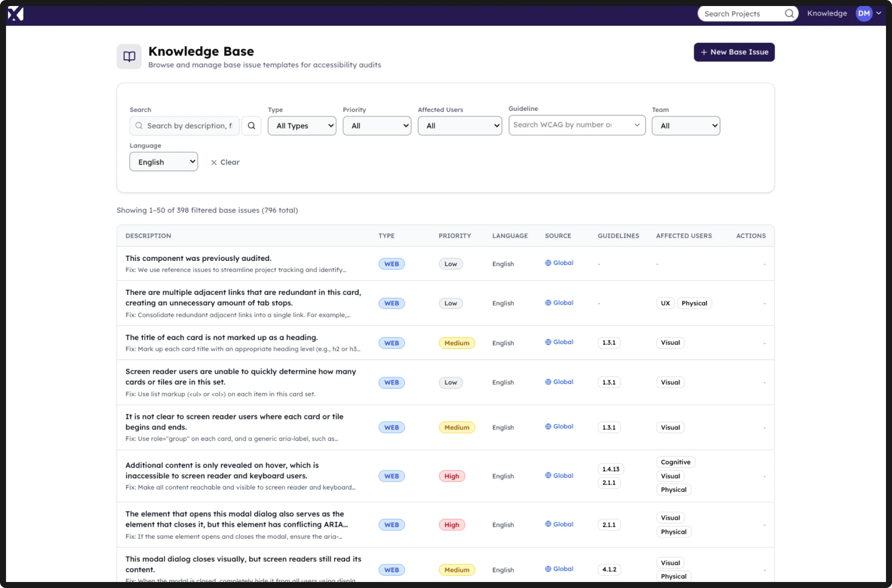Screen dimensions: 892x588
Task: Click 1.3.1 tag in card title heading row
Action: tap(609, 343)
